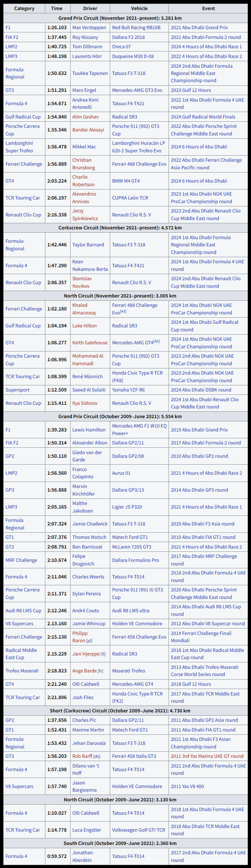Open the Alexander Albon link
Screen dimensions: 251x868
tap(90, 443)
